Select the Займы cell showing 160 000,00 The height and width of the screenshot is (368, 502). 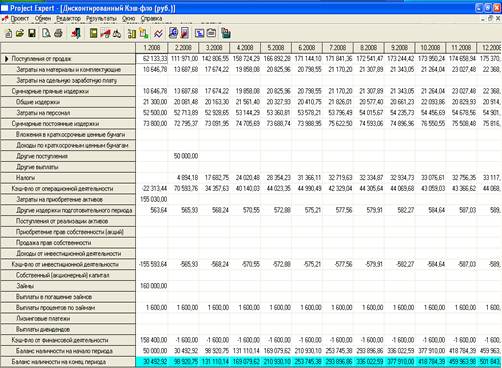pos(152,286)
